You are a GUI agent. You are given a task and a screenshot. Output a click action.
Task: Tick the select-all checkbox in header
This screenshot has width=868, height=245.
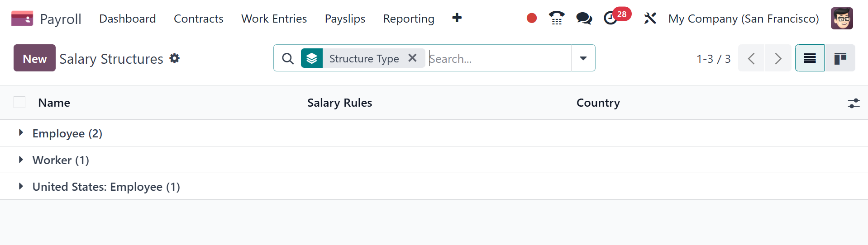[x=19, y=103]
